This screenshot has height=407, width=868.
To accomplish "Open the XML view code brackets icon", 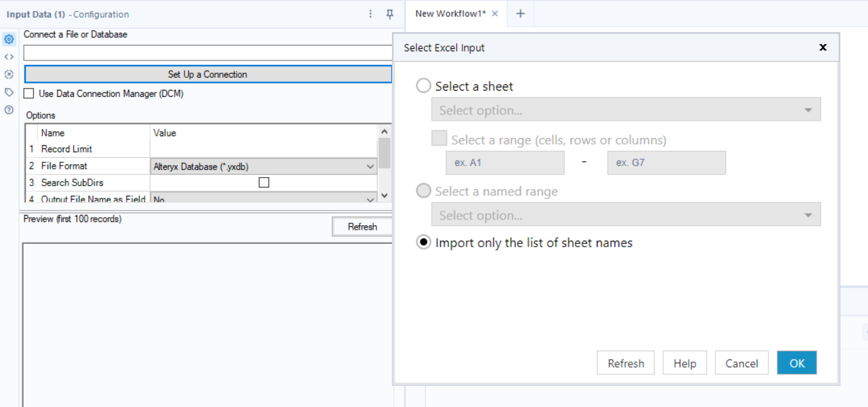I will tap(9, 57).
